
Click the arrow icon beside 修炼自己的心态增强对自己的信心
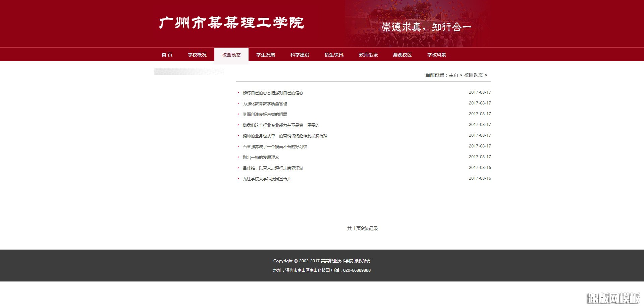coord(237,93)
